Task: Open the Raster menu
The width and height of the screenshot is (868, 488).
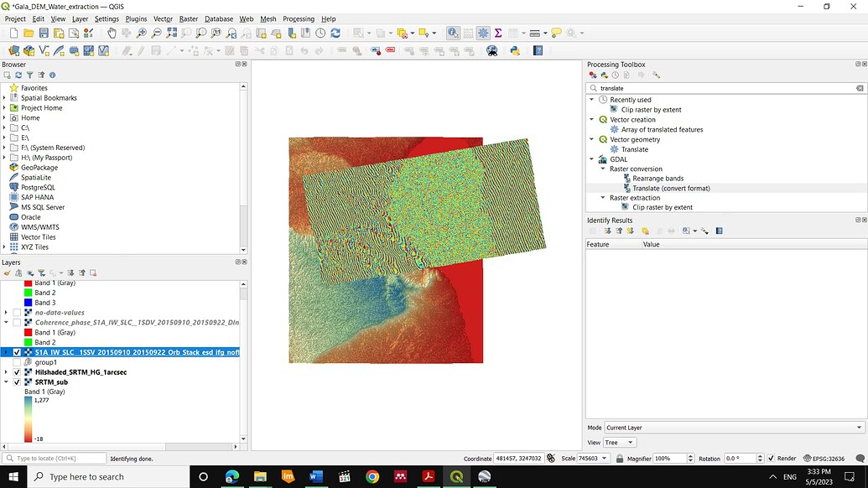Action: [x=190, y=18]
